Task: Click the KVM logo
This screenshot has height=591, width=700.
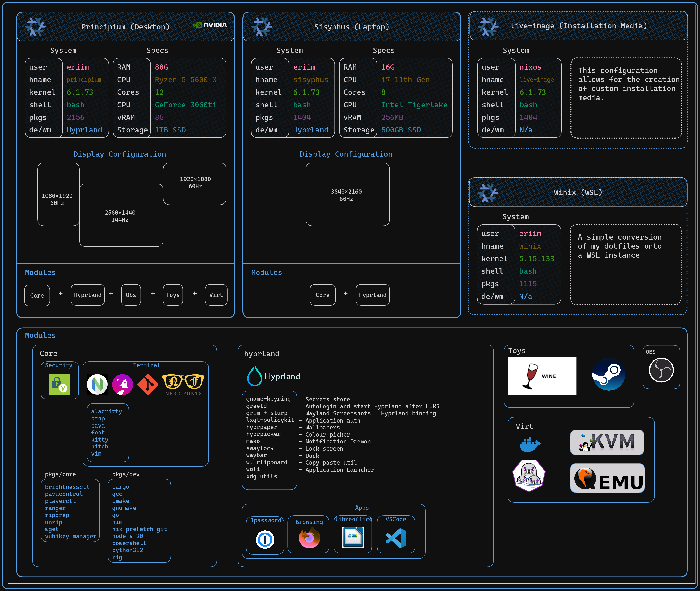Action: pyautogui.click(x=607, y=443)
